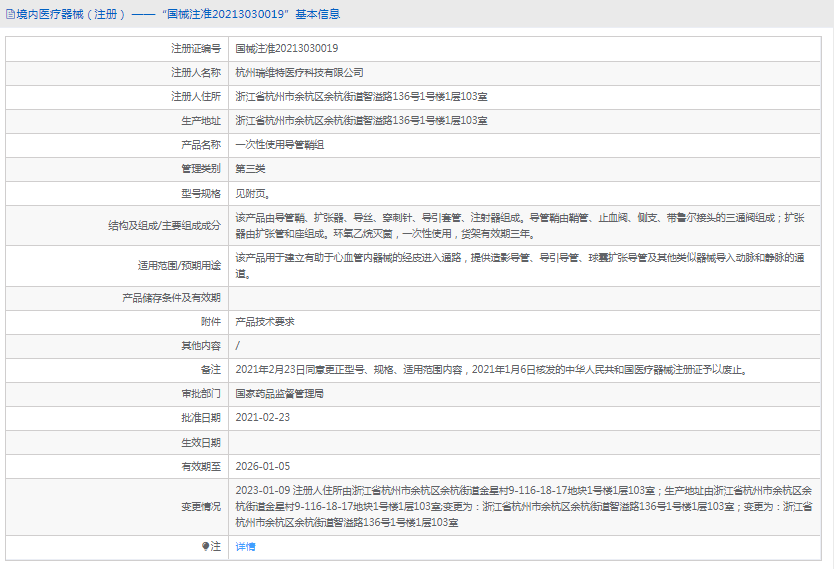Click the intended use text starting 该产品用于建立
This screenshot has height=569, width=834.
pyautogui.click(x=520, y=265)
